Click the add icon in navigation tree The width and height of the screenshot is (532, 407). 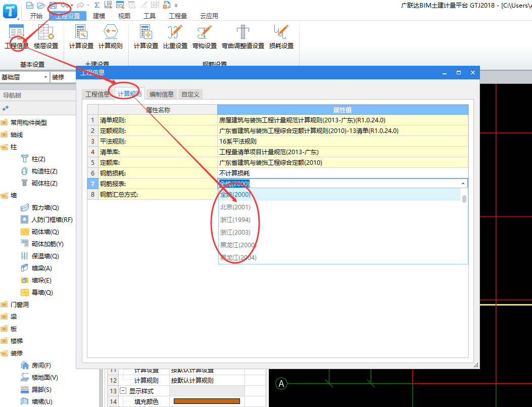click(x=6, y=108)
